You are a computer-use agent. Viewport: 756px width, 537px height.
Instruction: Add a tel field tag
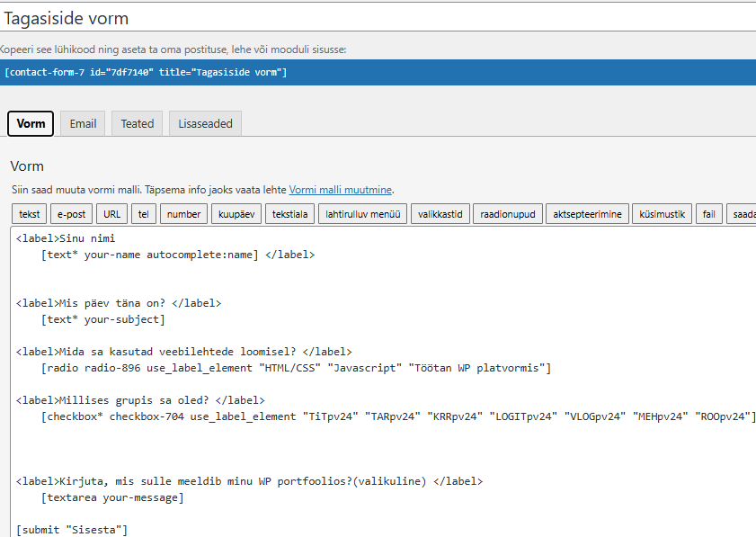point(144,214)
